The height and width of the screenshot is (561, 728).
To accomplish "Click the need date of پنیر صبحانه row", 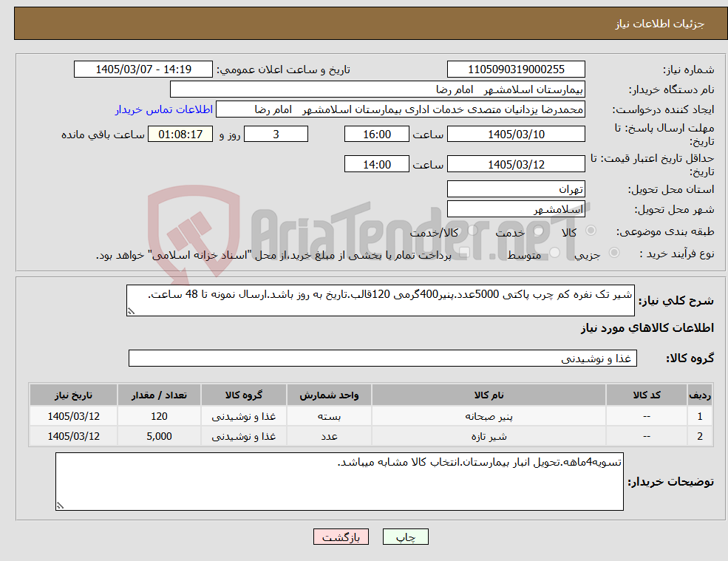I will click(73, 416).
